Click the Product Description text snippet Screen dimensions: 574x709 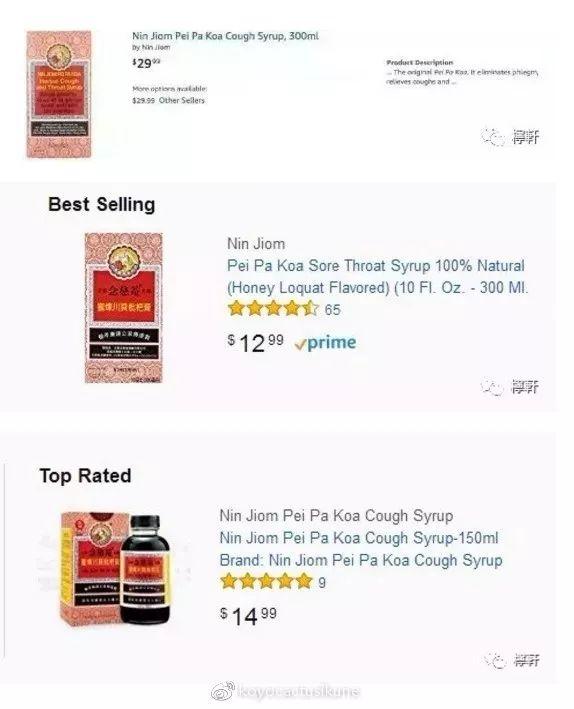(x=462, y=72)
